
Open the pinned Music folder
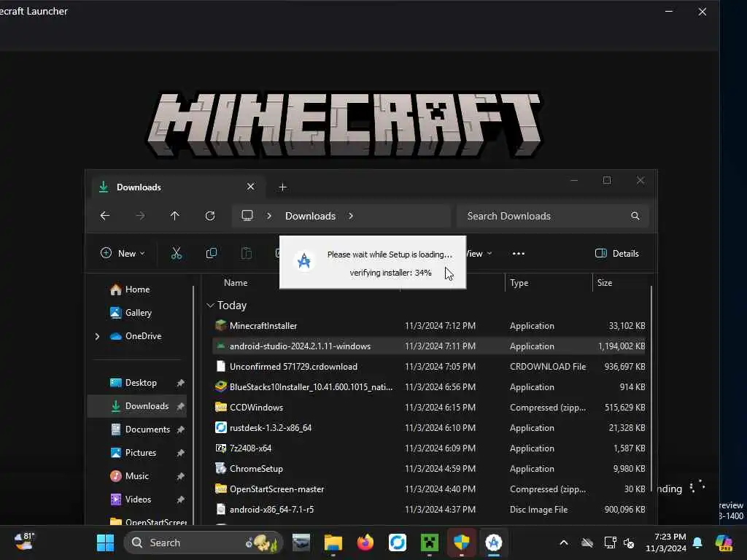[x=136, y=475]
